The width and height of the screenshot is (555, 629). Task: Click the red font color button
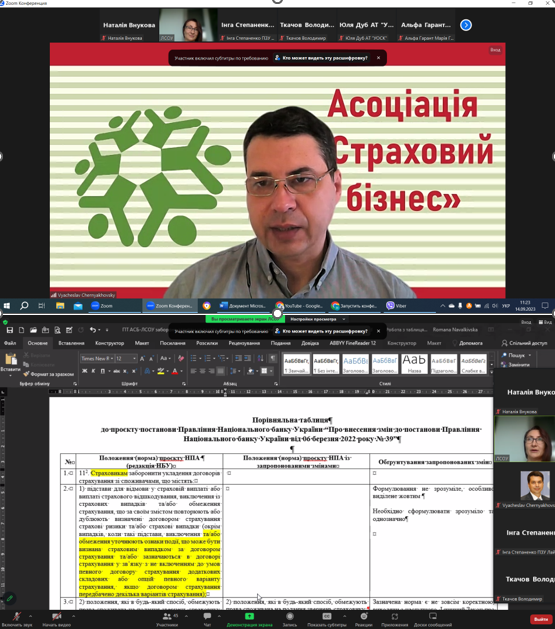point(175,371)
